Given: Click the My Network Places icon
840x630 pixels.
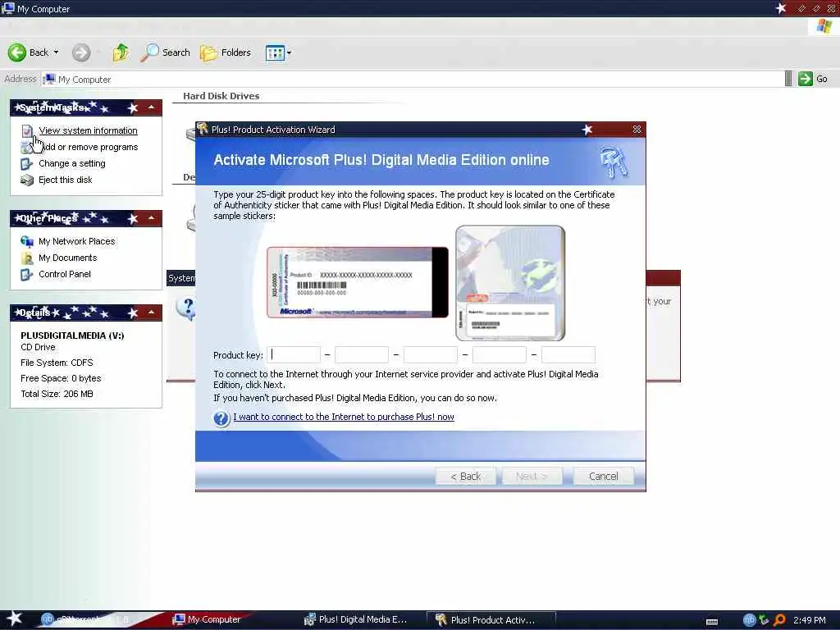Looking at the screenshot, I should (27, 242).
